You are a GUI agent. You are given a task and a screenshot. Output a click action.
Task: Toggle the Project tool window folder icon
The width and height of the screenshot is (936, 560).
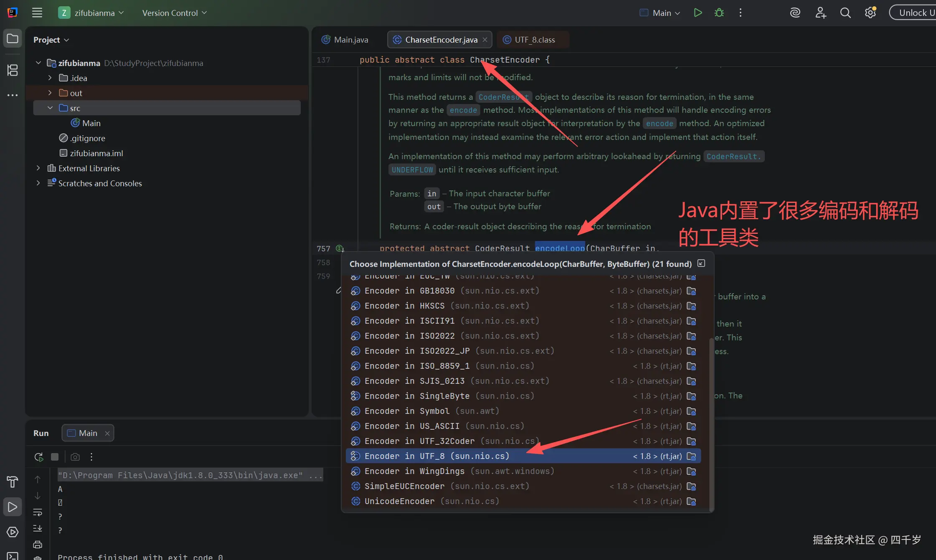(13, 38)
